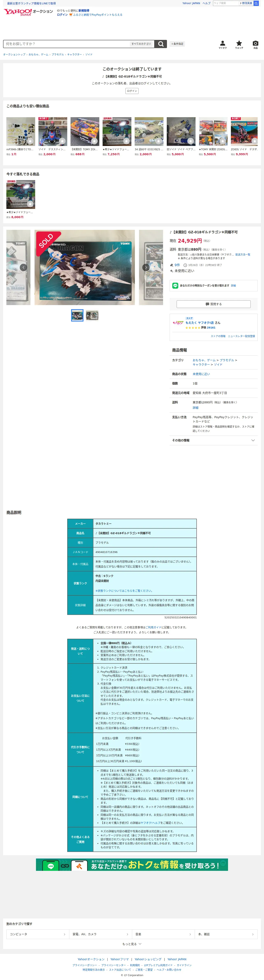Select first product photo thumbnail below gallery
Screen dimensions: 264x980
77,315
